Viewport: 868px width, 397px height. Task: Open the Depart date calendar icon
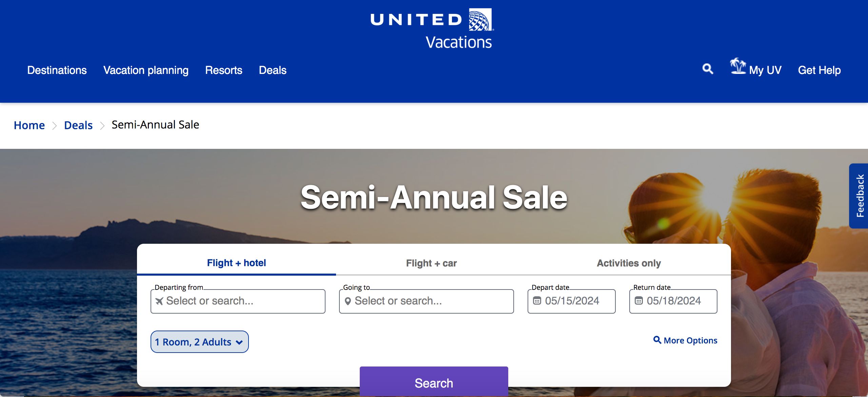[x=537, y=301]
